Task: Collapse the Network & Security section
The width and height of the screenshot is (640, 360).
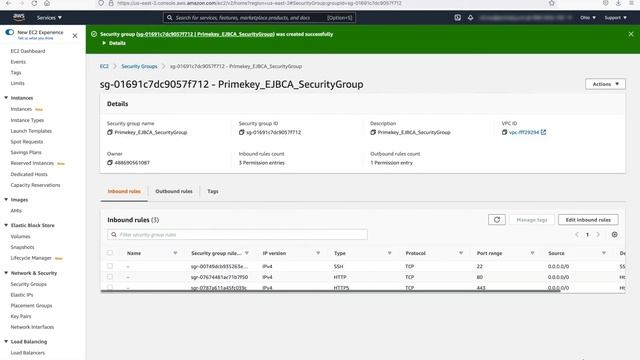Action: pos(6,273)
